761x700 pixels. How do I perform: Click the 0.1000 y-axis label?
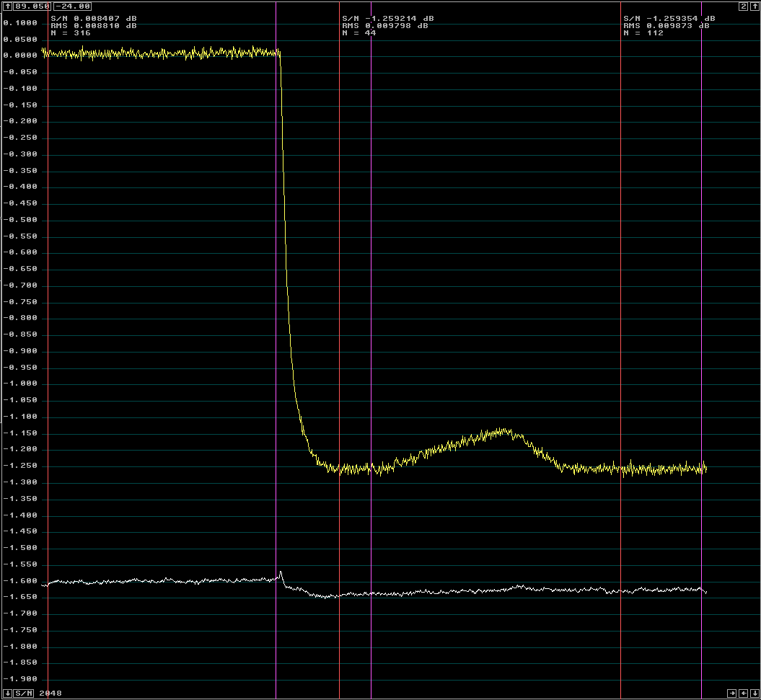(20, 23)
